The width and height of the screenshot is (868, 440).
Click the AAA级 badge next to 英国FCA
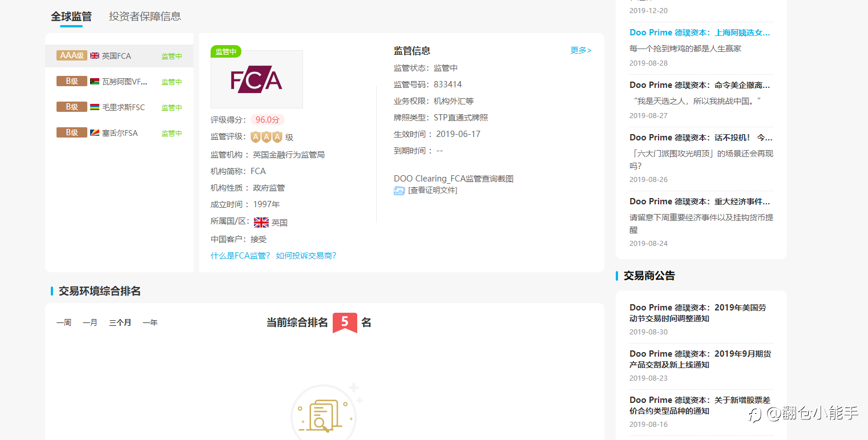coord(72,55)
